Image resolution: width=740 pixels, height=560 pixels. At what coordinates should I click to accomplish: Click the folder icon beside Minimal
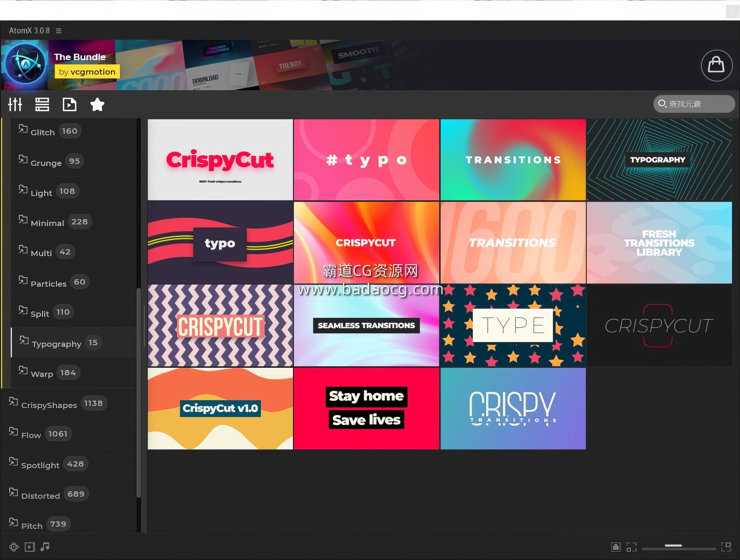[23, 220]
